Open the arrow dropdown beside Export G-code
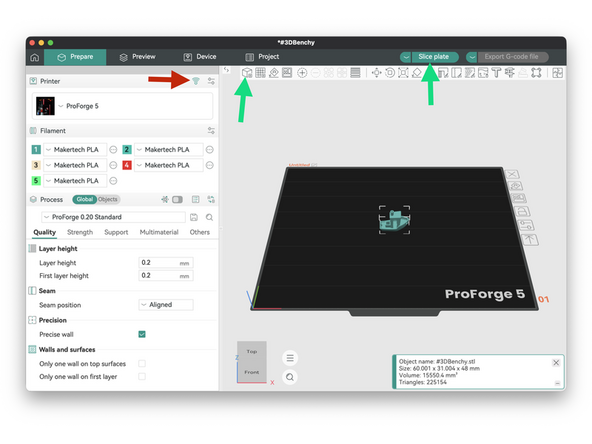Image resolution: width=592 pixels, height=444 pixels. pos(472,57)
